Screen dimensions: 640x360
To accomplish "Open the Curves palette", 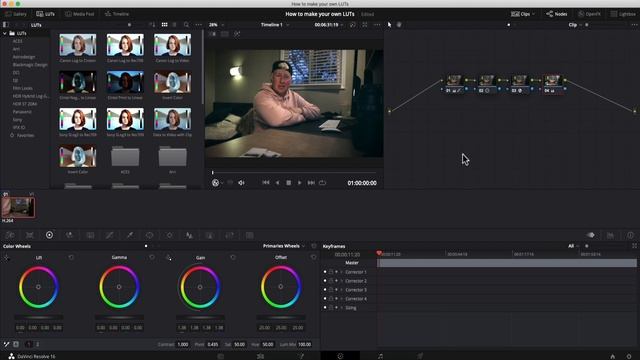I will coord(109,235).
